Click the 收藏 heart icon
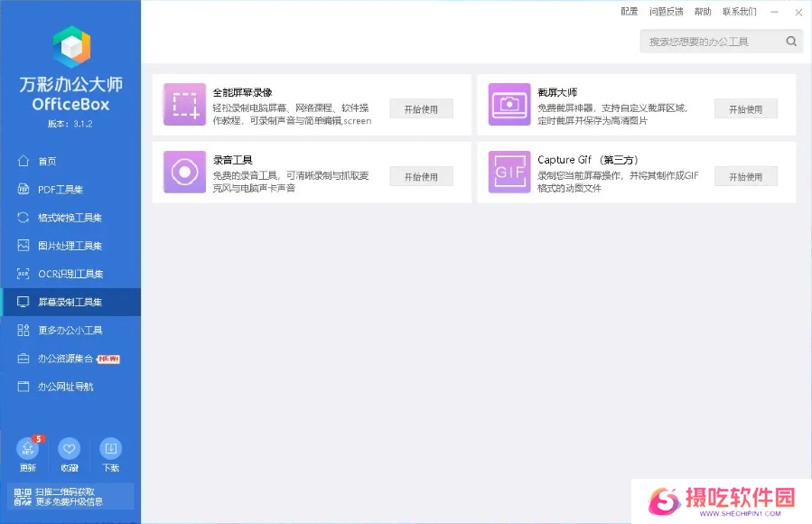 pyautogui.click(x=70, y=448)
